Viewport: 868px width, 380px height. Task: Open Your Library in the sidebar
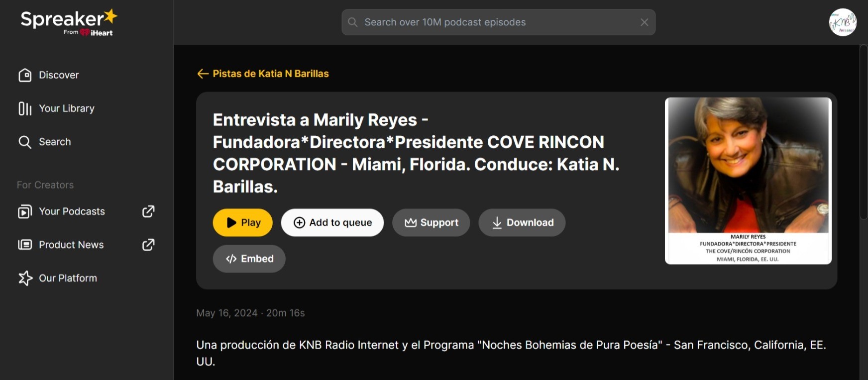[56, 108]
